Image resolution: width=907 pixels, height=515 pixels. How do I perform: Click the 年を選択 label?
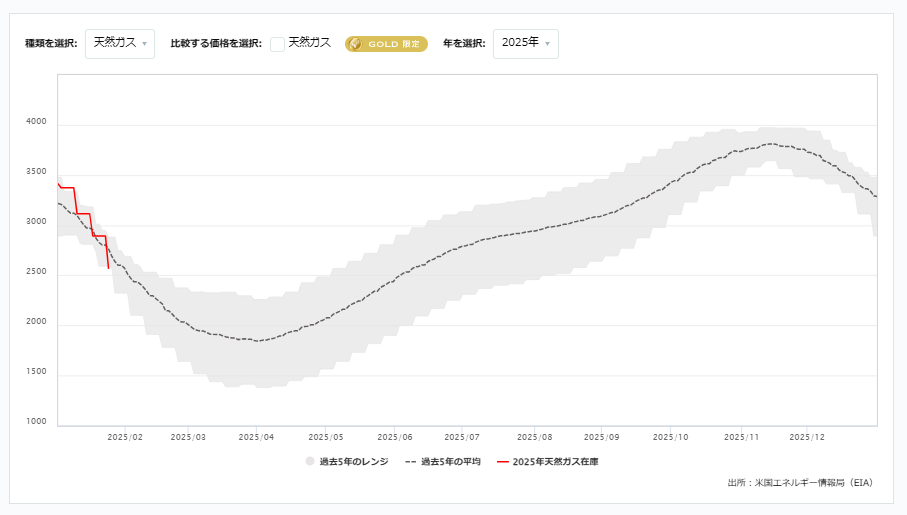[x=464, y=43]
